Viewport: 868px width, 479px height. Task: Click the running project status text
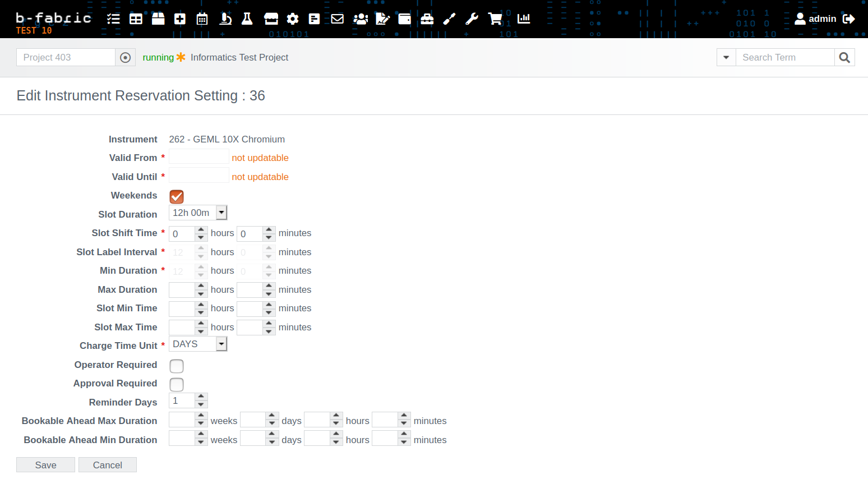pos(158,57)
